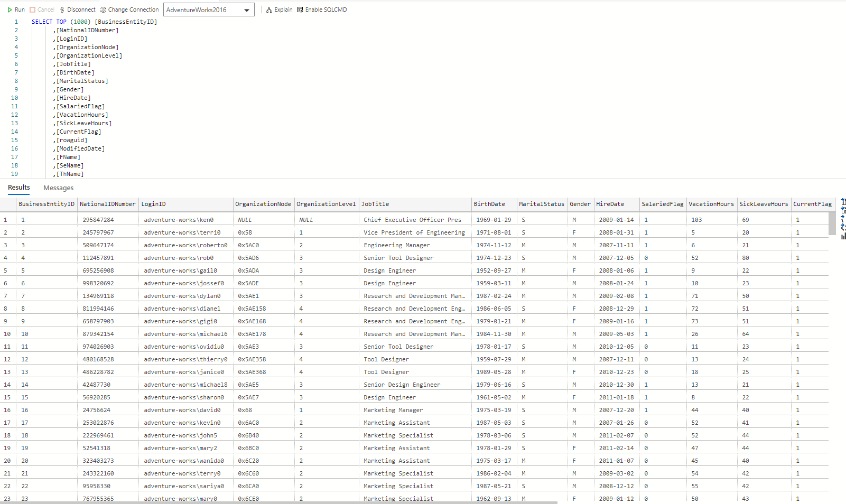Select the OrganizationLevel grid column header

point(327,204)
